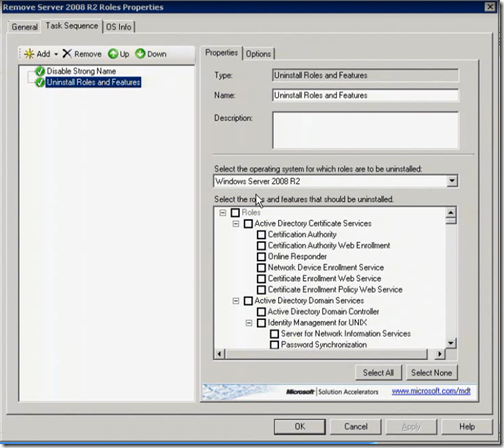Open the Options tab
504x448 pixels.
point(258,54)
